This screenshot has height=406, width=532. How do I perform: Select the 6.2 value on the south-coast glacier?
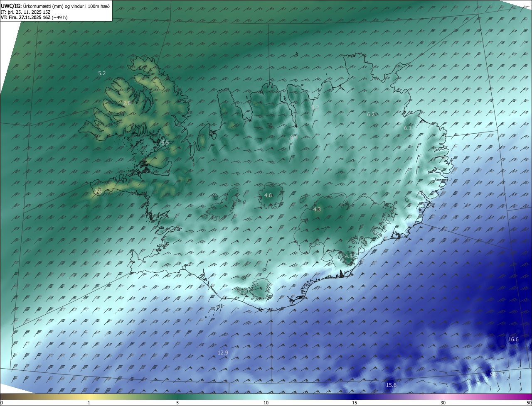(x=242, y=292)
